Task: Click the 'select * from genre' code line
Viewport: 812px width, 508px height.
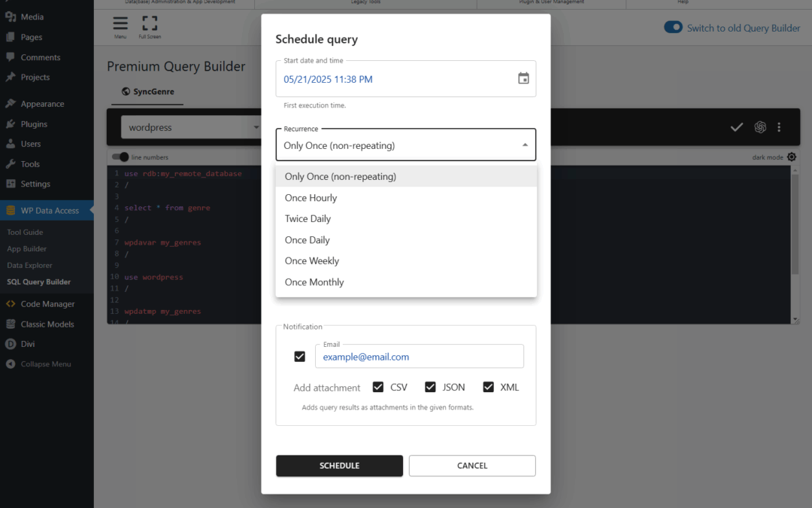Action: [167, 208]
